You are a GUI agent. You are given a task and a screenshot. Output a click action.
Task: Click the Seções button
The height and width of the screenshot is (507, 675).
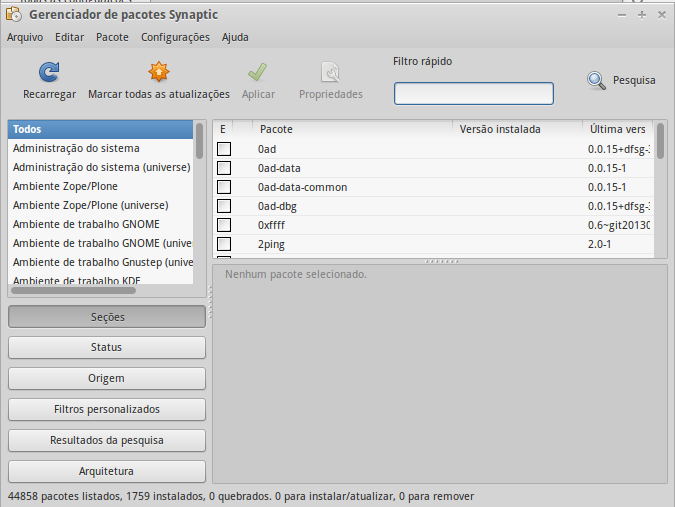[x=107, y=317]
